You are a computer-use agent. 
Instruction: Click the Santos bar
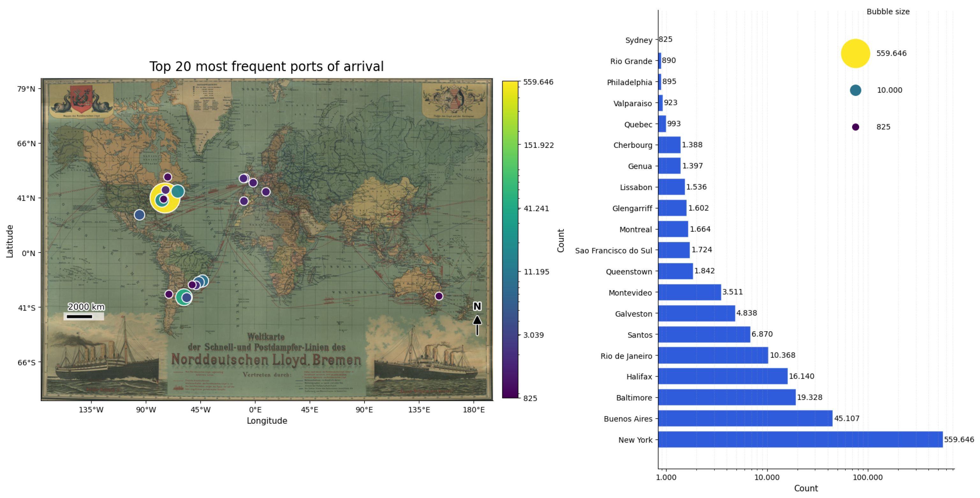(704, 334)
